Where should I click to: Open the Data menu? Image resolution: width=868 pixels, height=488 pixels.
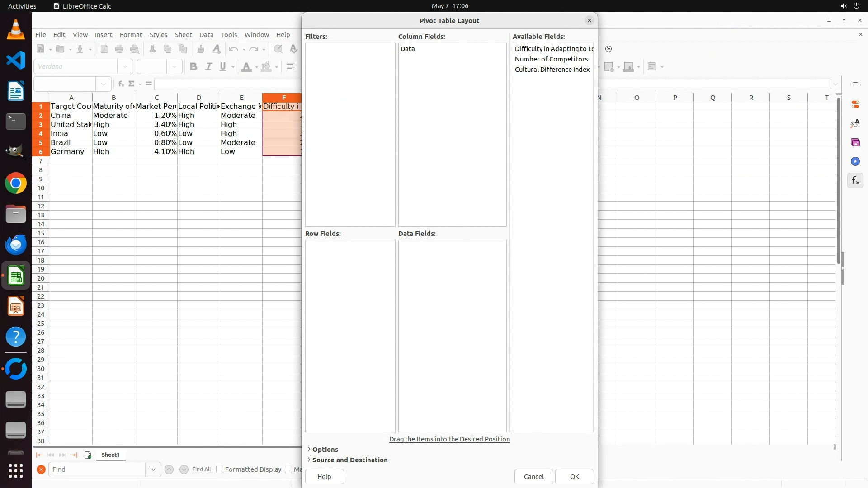[206, 35]
